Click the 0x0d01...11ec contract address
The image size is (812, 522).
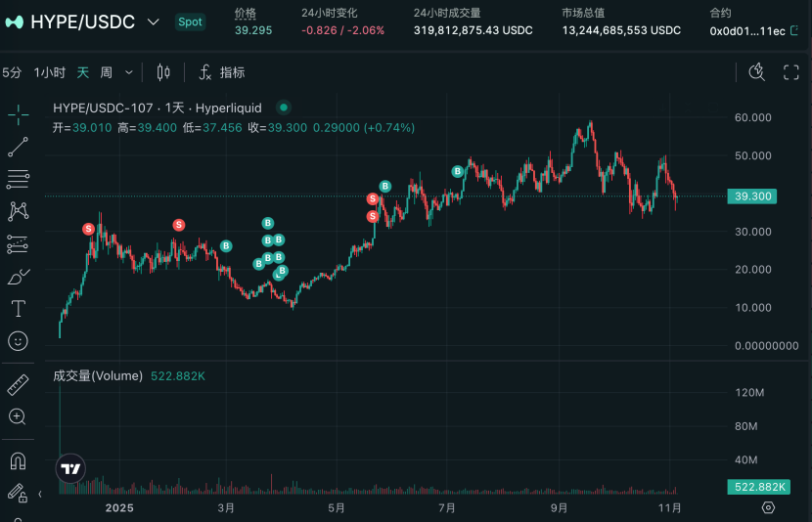747,31
